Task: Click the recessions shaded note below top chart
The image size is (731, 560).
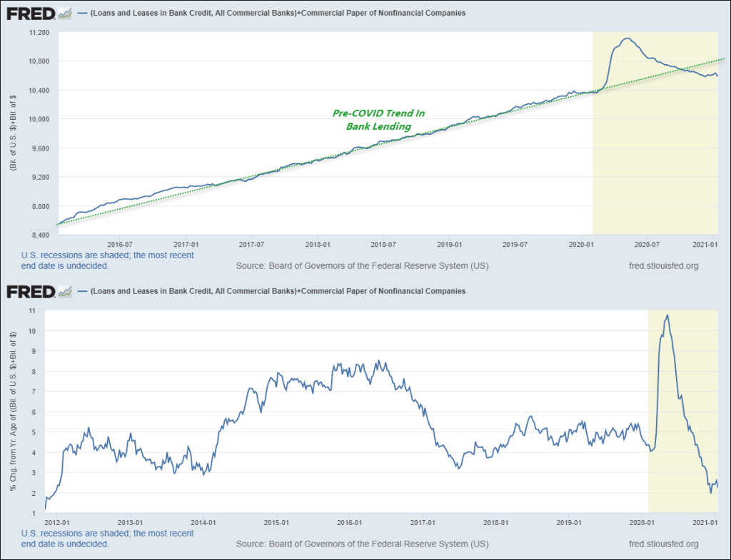Action: click(107, 260)
